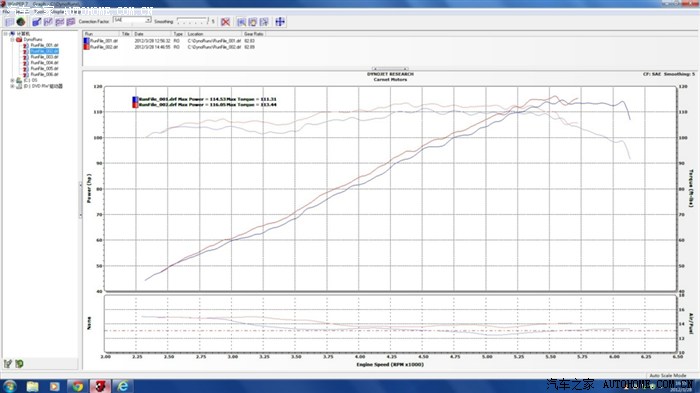The image size is (700, 393).
Task: Click the blue four-arrow pan icon in toolbar
Action: 280,21
